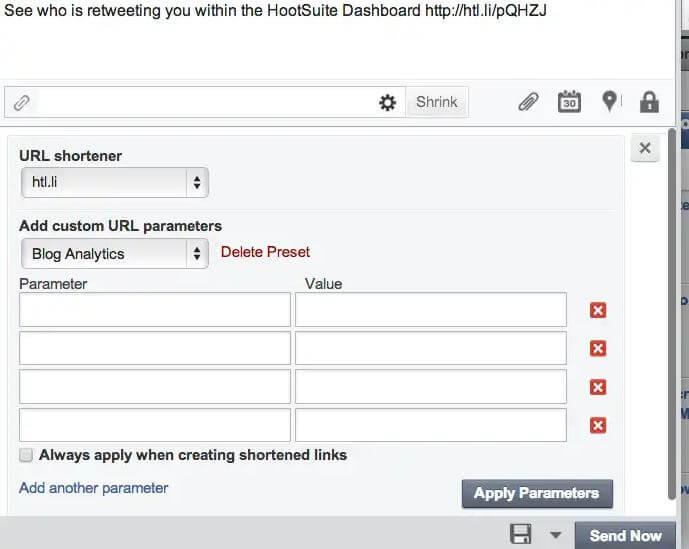Remove the third parameter row with red X

point(598,387)
